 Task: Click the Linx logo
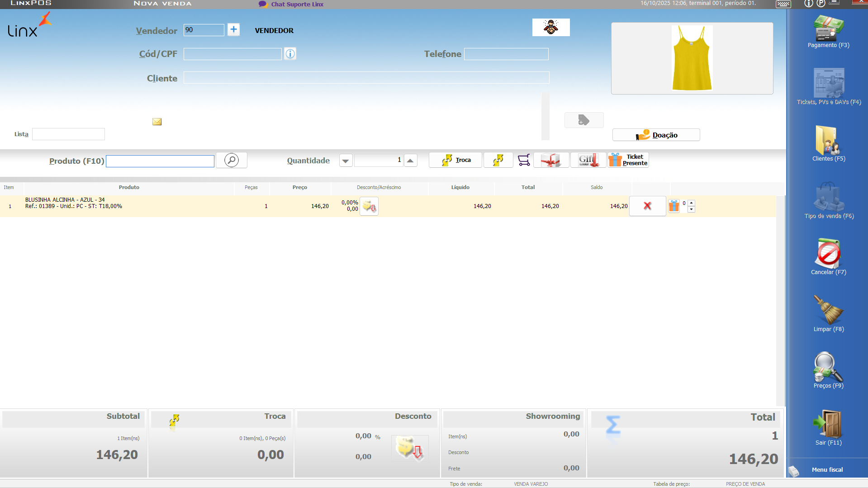(29, 25)
